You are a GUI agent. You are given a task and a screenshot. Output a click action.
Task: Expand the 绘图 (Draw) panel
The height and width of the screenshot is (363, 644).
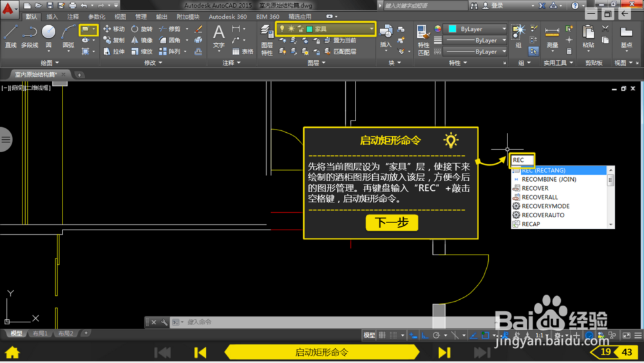(50, 63)
